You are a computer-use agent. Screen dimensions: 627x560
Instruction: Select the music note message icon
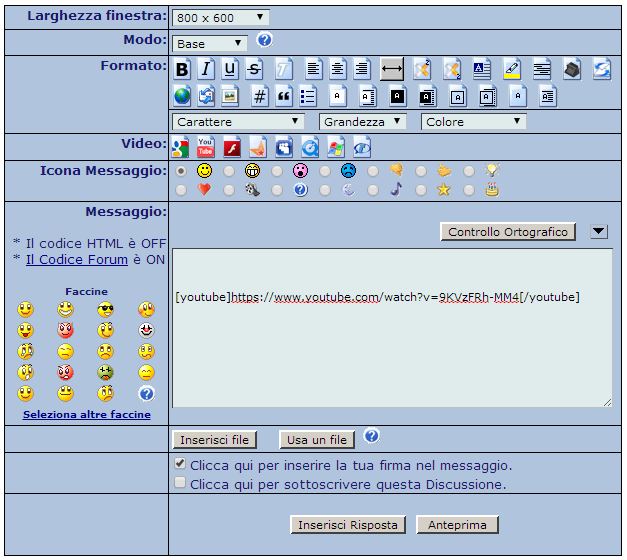pyautogui.click(x=373, y=190)
